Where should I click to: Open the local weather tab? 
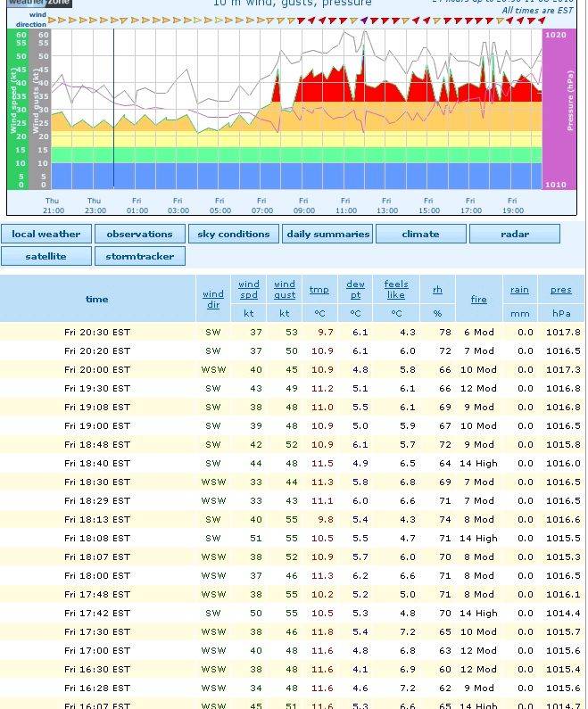tap(46, 234)
